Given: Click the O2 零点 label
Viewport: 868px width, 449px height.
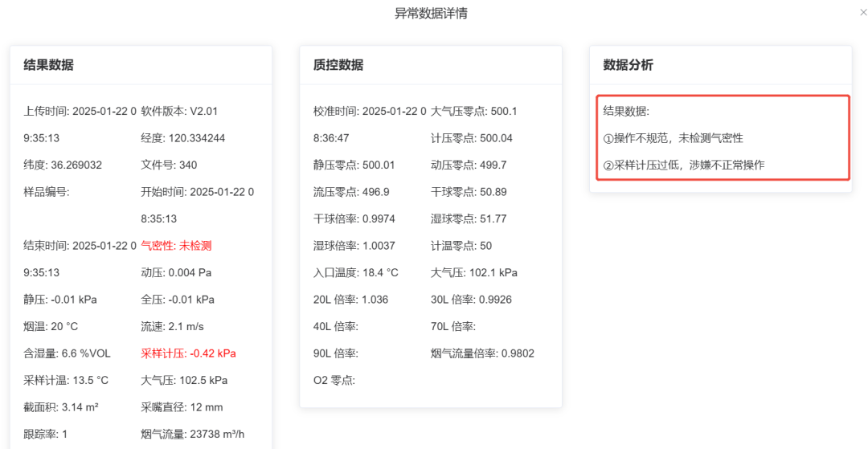Looking at the screenshot, I should (x=334, y=381).
